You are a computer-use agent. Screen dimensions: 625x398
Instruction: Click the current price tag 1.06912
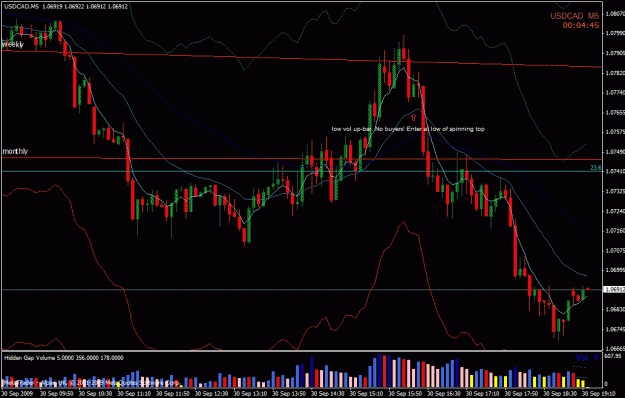[x=615, y=290]
